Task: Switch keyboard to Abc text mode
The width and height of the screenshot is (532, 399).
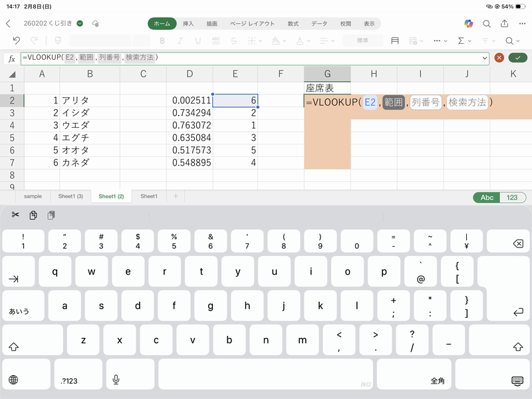Action: (487, 197)
